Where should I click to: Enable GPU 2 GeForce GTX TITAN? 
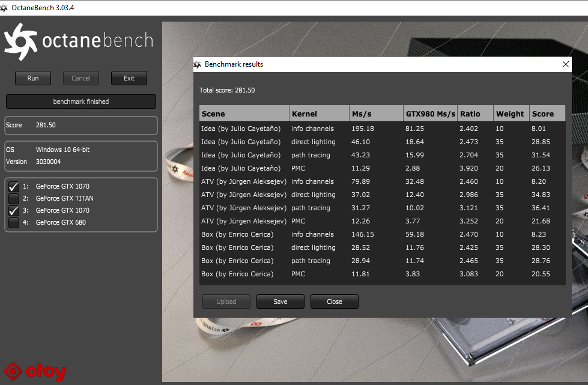(x=13, y=198)
